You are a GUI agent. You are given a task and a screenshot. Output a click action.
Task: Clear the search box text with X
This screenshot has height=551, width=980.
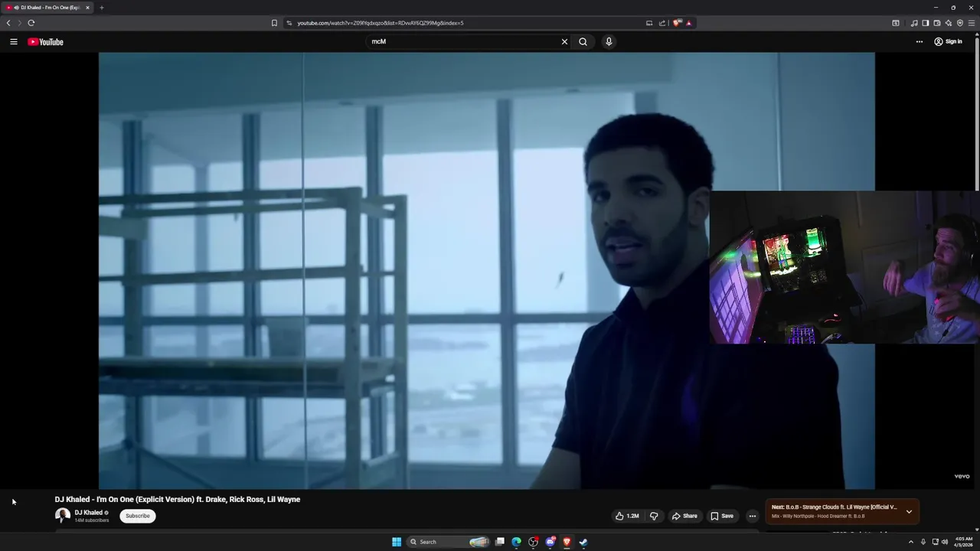tap(564, 41)
